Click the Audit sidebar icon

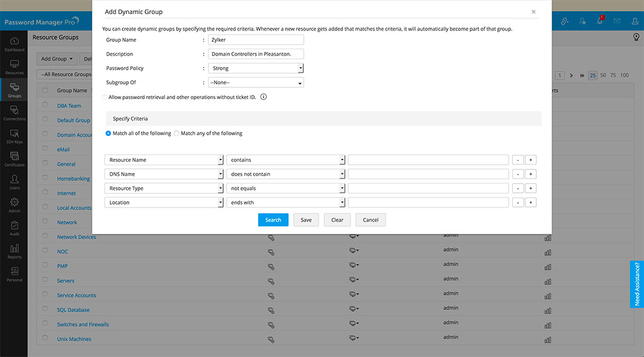click(14, 228)
